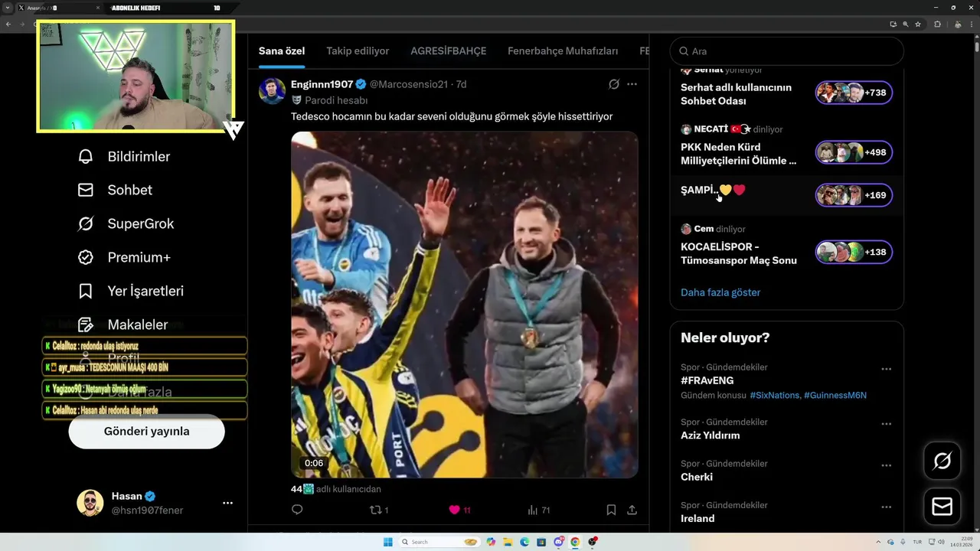Open #SixNations hashtag link
Screen dimensions: 980x551
tap(776, 395)
